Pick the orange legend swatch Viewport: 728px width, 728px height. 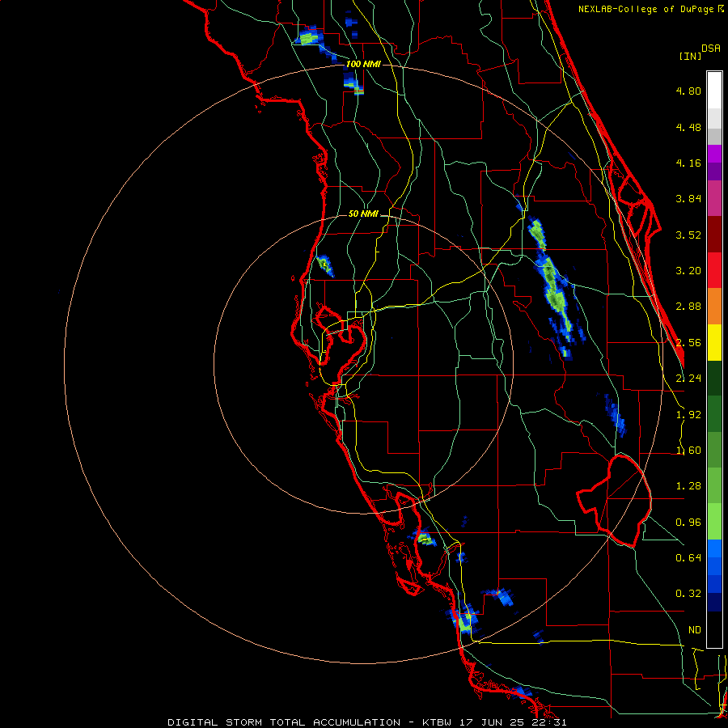click(x=714, y=307)
